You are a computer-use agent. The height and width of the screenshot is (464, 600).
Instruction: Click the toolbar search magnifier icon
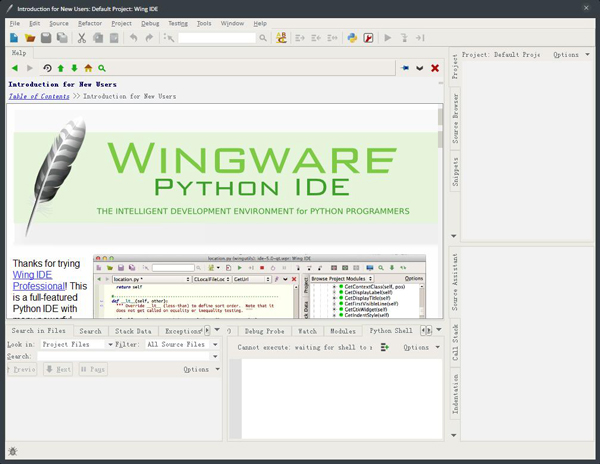[263, 38]
